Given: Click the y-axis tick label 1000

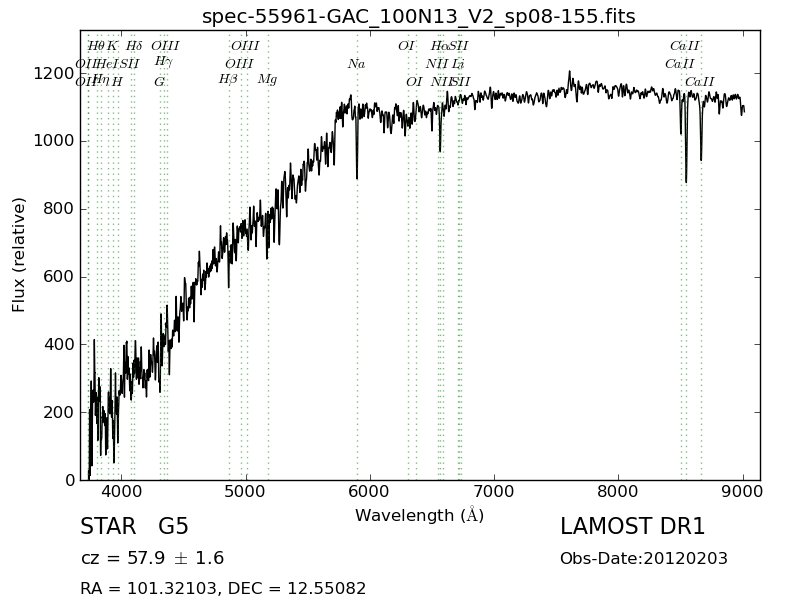Looking at the screenshot, I should tap(54, 141).
